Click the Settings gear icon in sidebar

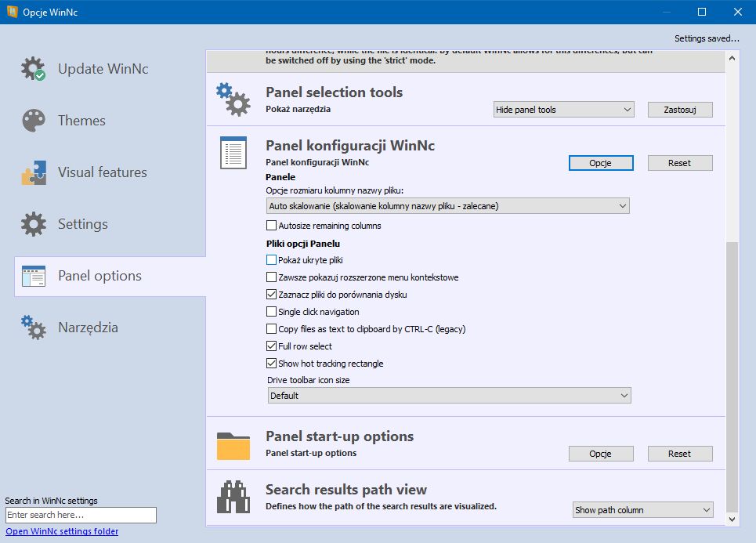click(x=33, y=224)
